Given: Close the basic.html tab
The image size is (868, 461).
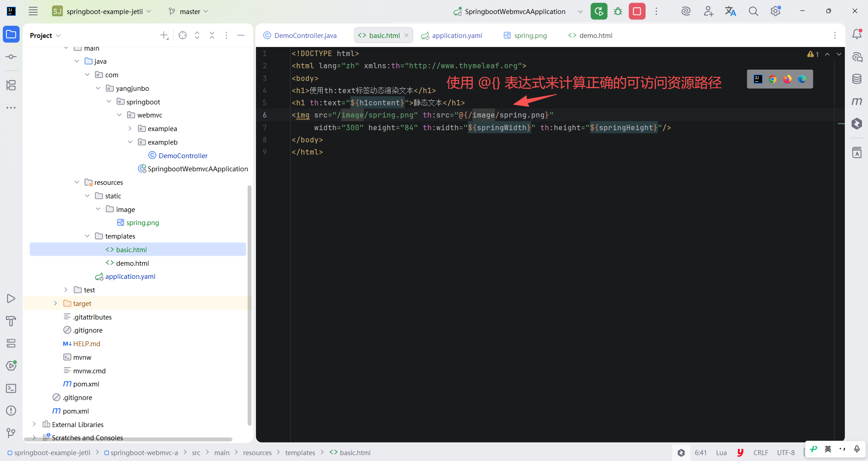Looking at the screenshot, I should click(406, 35).
